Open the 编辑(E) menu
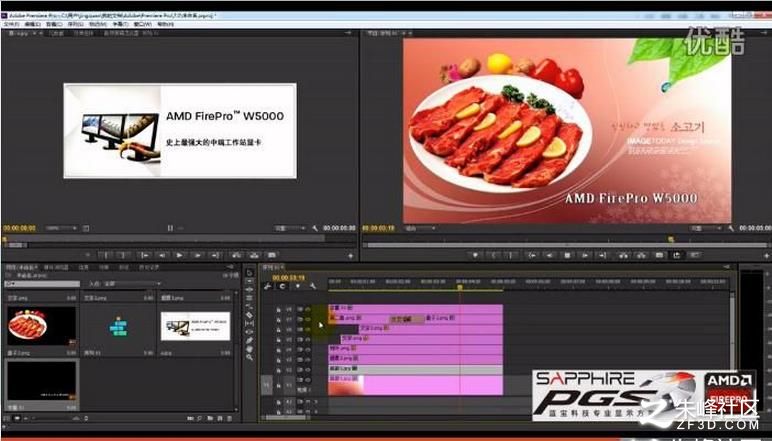Viewport: 772px width, 441px height. [32, 24]
